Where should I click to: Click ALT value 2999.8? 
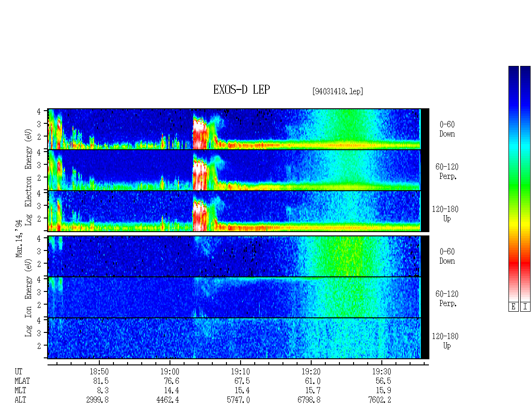[x=97, y=400]
